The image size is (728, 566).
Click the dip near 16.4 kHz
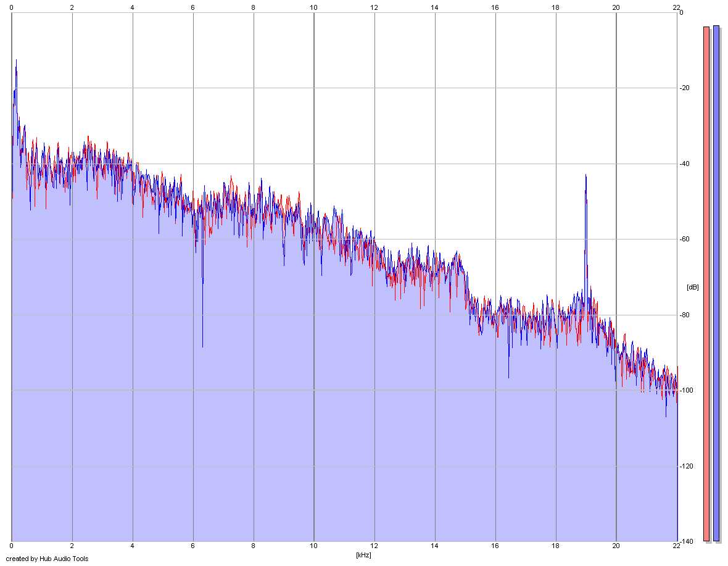tap(508, 375)
